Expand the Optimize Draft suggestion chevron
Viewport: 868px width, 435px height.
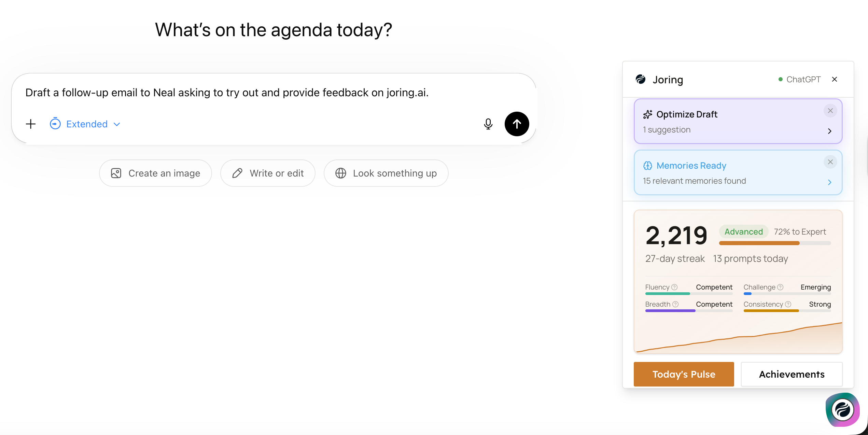pyautogui.click(x=830, y=131)
